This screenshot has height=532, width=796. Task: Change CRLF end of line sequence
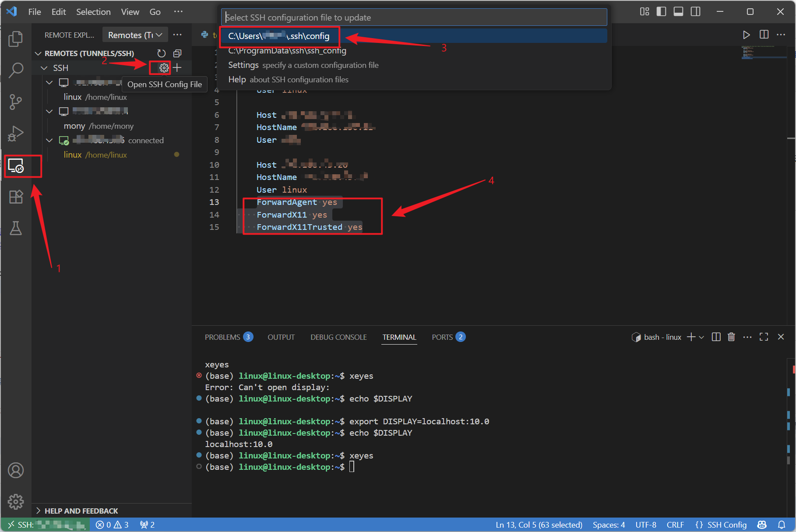[x=675, y=525]
